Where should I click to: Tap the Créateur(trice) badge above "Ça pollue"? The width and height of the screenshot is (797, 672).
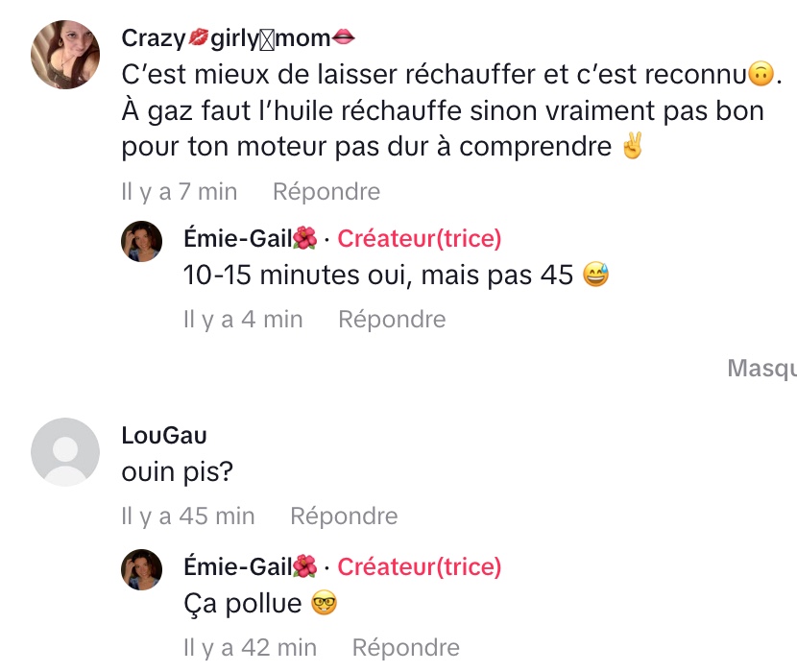[x=419, y=567]
